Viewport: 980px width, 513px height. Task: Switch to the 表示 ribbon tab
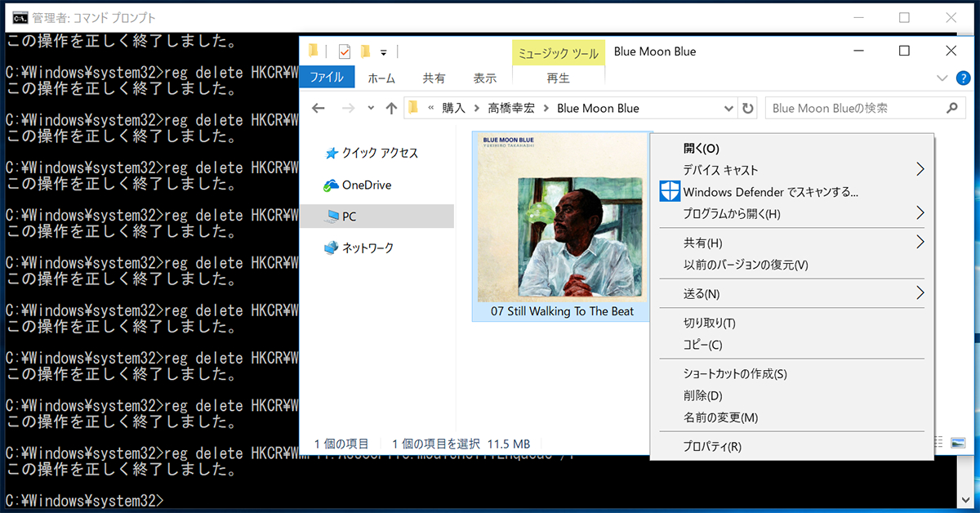(x=484, y=78)
